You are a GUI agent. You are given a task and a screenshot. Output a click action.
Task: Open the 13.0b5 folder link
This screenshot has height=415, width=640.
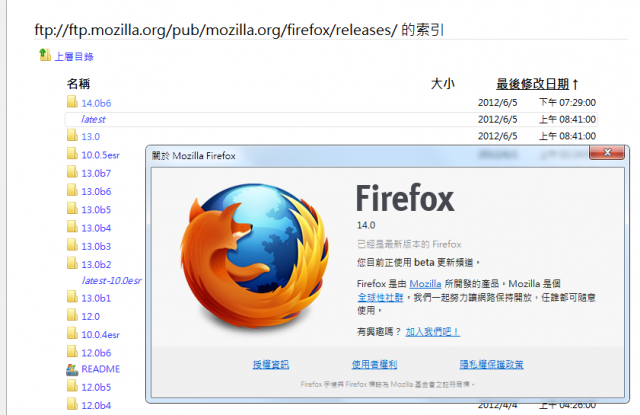[96, 210]
